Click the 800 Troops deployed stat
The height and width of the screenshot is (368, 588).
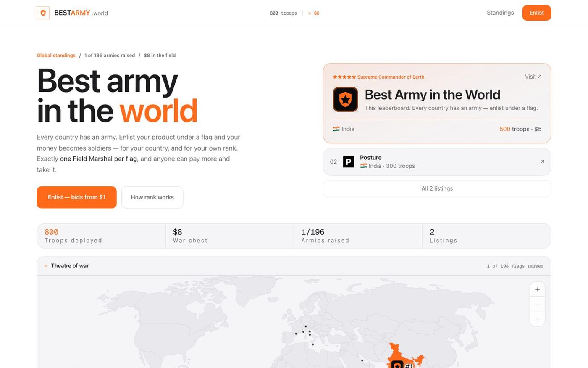point(101,236)
